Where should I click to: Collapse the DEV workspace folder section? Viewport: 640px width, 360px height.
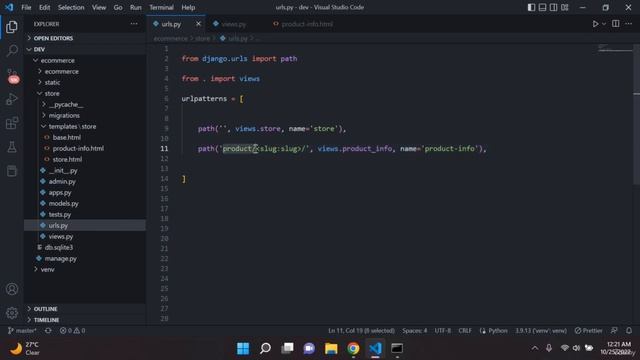point(85,49)
